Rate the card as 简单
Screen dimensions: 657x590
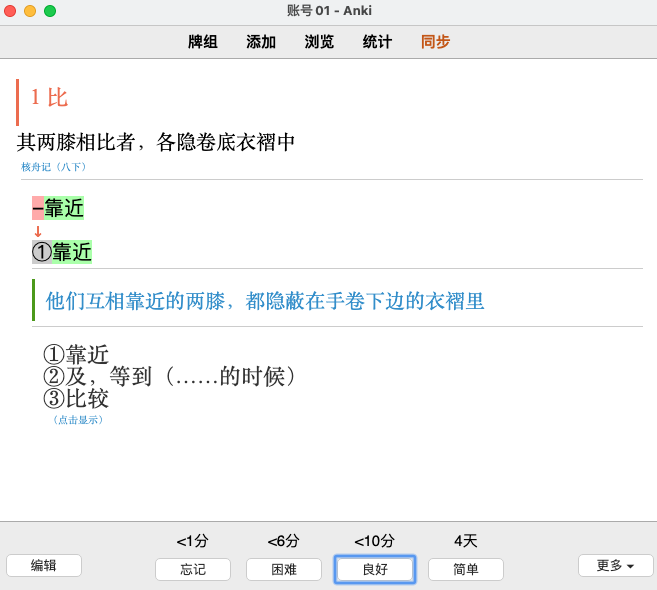pyautogui.click(x=466, y=569)
